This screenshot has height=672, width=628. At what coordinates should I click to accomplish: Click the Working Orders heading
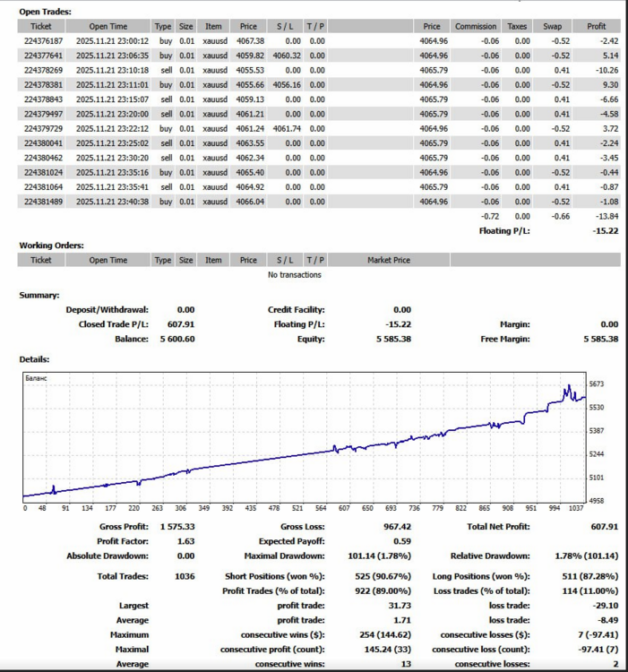51,246
